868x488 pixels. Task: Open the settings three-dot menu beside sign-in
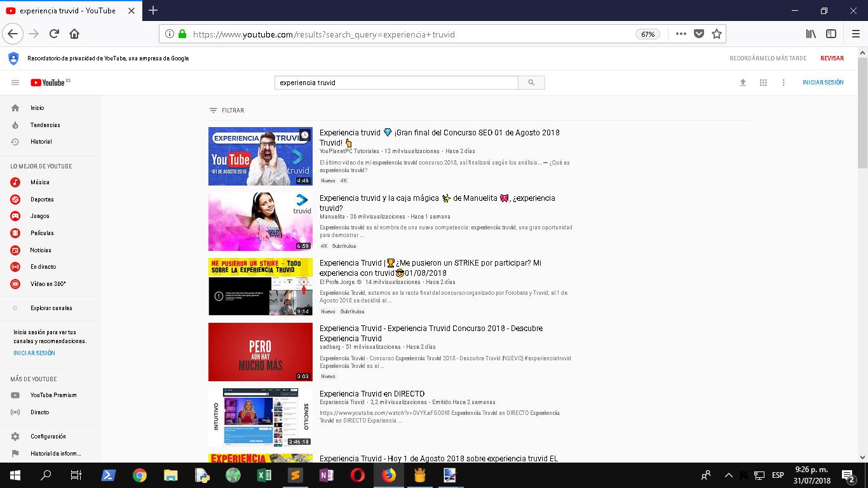(x=783, y=83)
